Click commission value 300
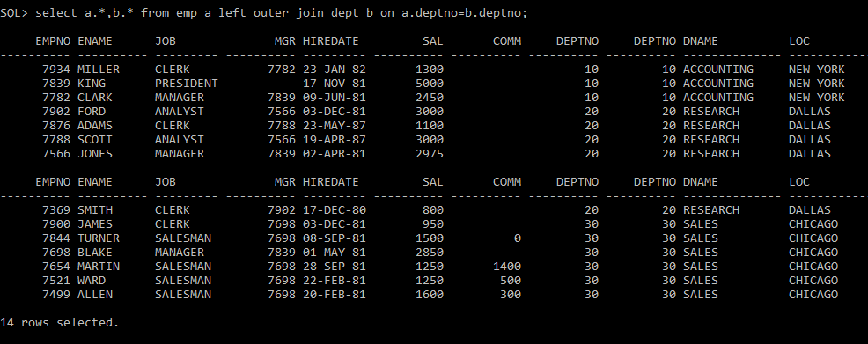The width and height of the screenshot is (868, 344). (511, 295)
